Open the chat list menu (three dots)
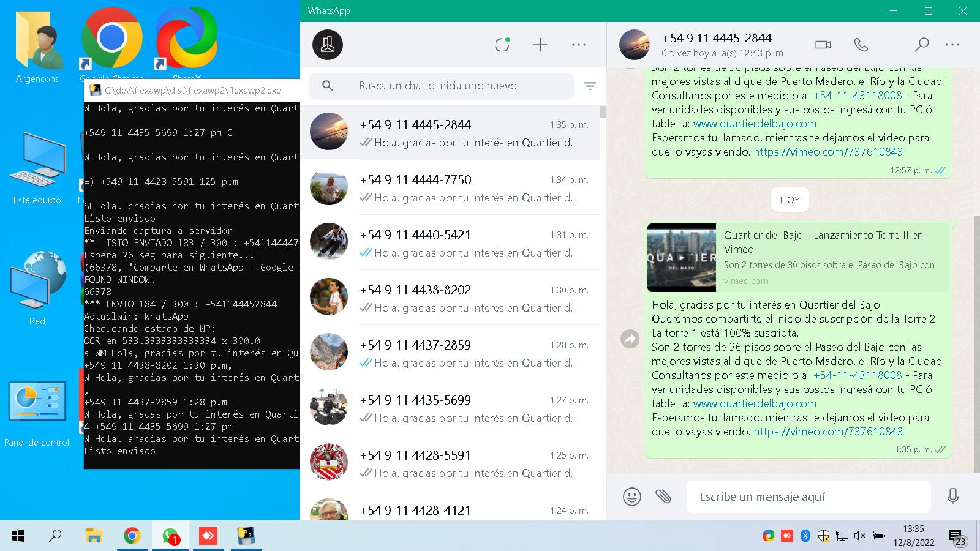Image resolution: width=980 pixels, height=551 pixels. tap(579, 45)
